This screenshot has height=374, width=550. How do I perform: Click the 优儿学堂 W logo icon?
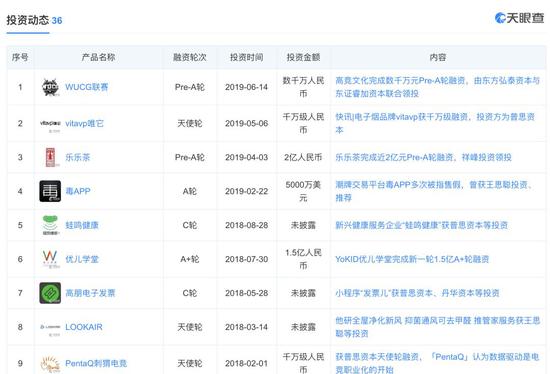(50, 259)
